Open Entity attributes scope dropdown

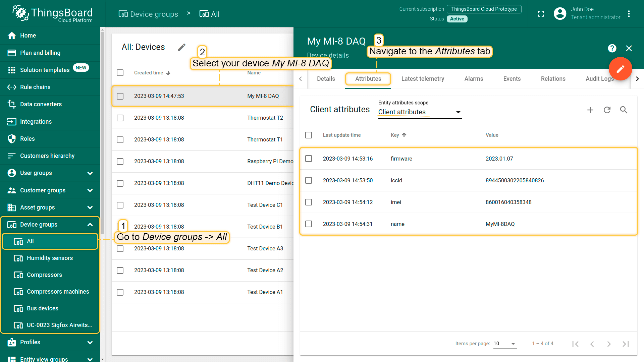click(420, 112)
